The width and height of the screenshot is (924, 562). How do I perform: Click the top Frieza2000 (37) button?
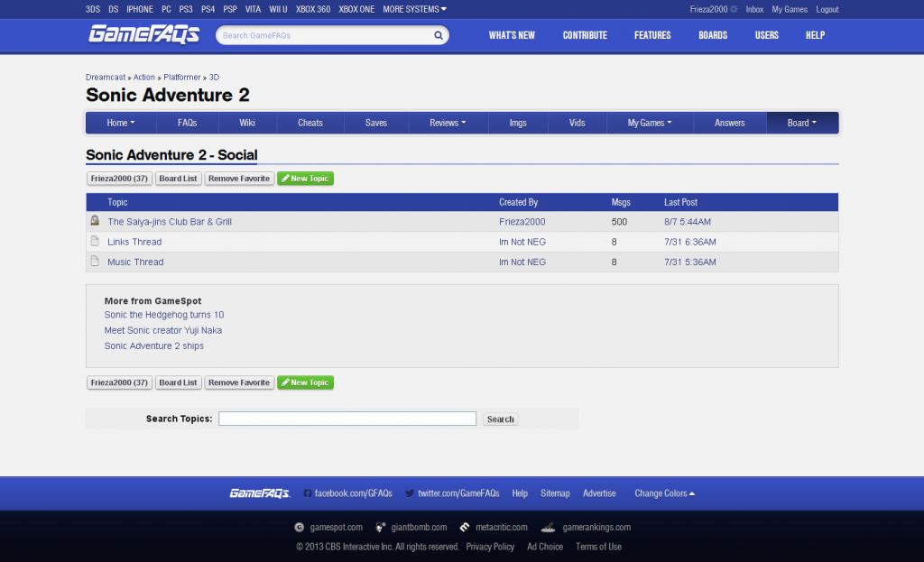[119, 179]
